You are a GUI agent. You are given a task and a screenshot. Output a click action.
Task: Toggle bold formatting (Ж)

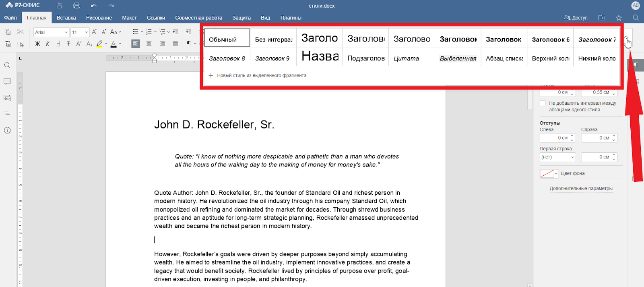(37, 44)
